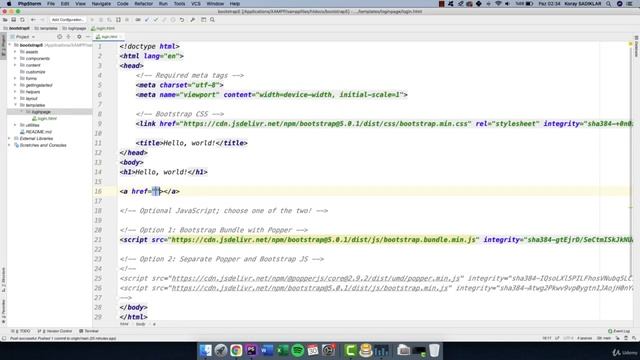This screenshot has height=360, width=640.
Task: Click the title text 'Hello, world!' on line 11
Action: (x=189, y=143)
